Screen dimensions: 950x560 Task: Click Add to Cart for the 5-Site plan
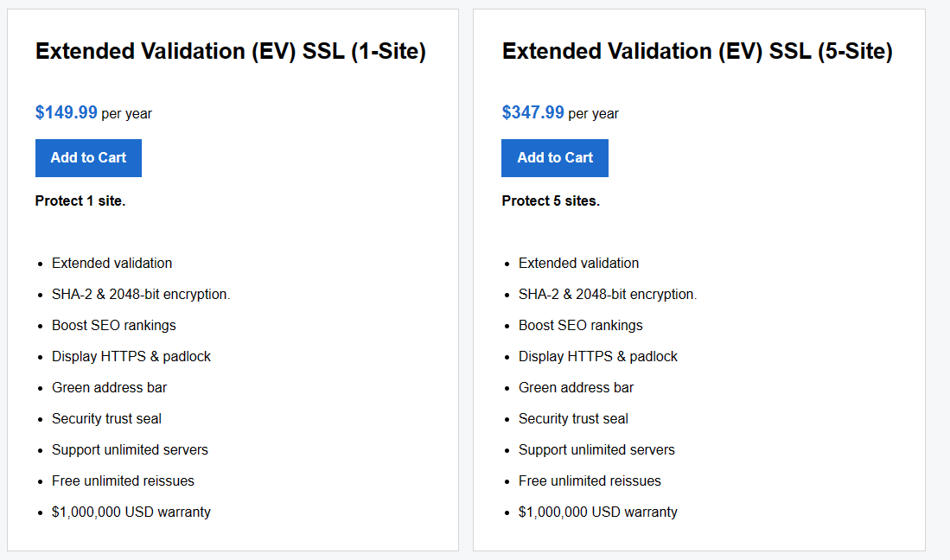point(554,158)
